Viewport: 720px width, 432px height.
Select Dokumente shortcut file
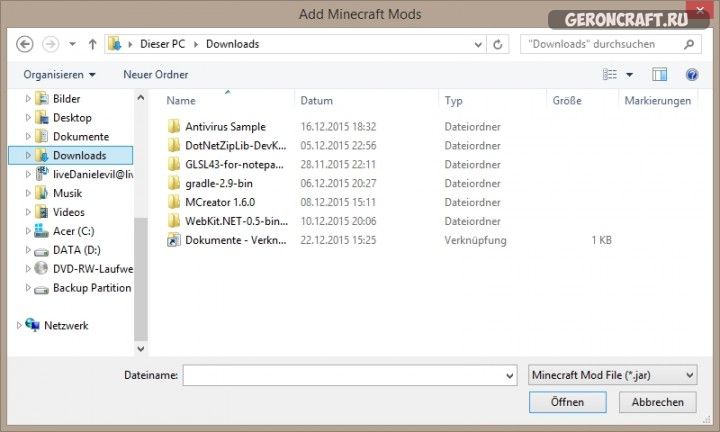pyautogui.click(x=235, y=240)
